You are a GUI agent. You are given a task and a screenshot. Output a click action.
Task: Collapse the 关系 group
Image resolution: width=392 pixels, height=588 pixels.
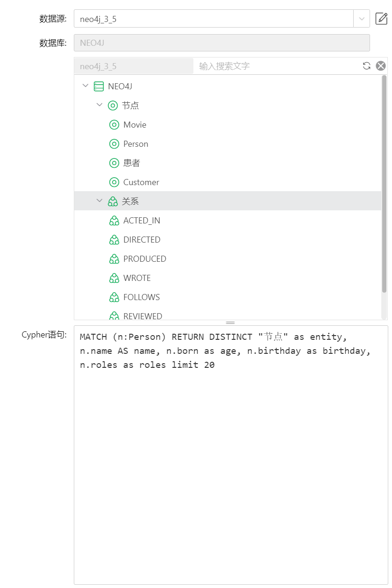click(x=99, y=201)
